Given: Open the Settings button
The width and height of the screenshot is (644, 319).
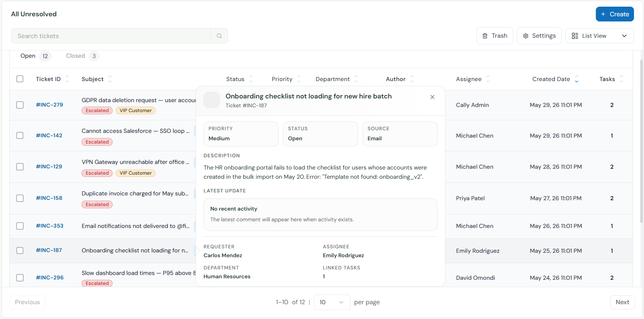Looking at the screenshot, I should 539,36.
